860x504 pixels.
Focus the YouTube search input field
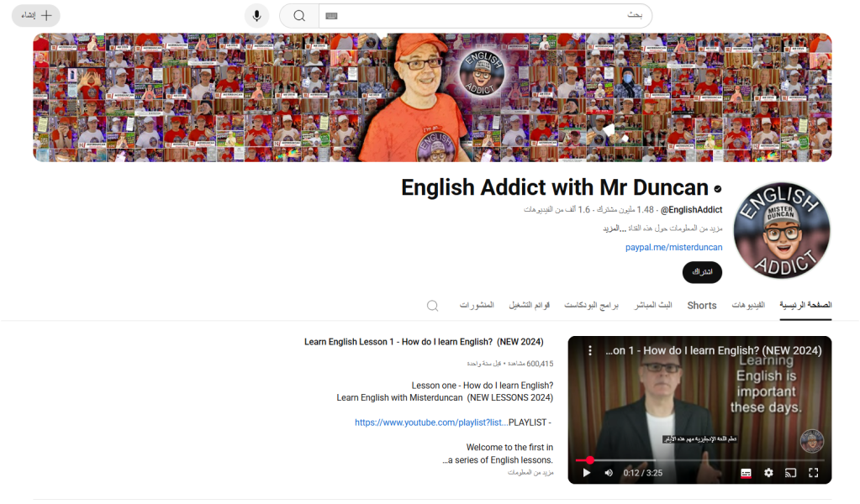pyautogui.click(x=485, y=16)
